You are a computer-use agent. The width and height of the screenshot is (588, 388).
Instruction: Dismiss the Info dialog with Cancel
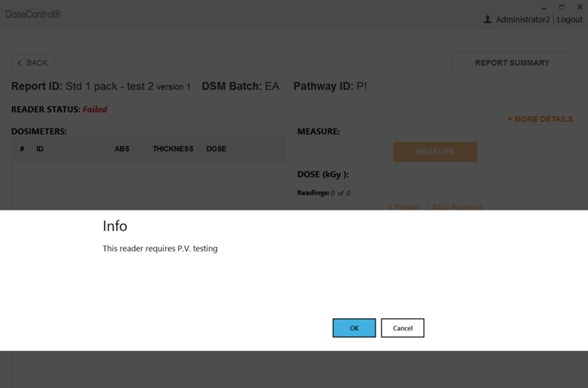[403, 328]
